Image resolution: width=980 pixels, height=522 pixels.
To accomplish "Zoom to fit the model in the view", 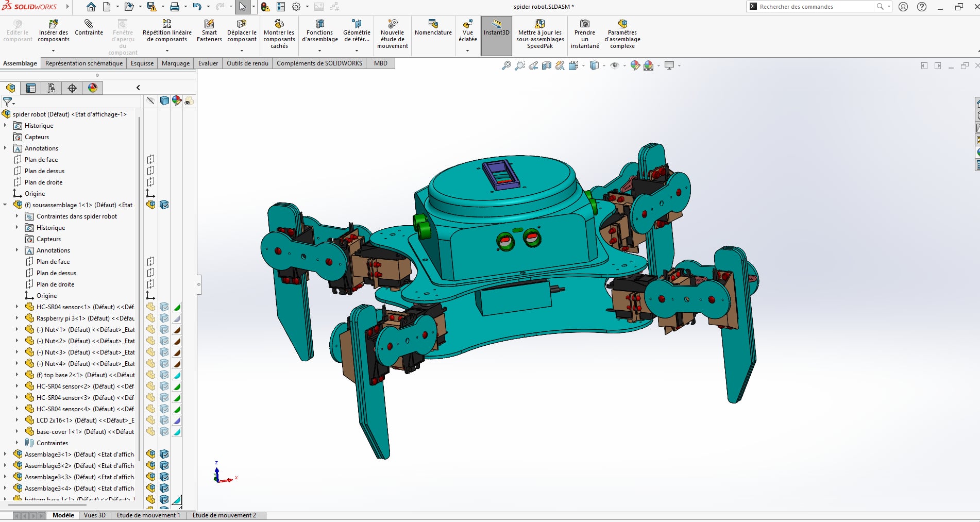I will (506, 65).
